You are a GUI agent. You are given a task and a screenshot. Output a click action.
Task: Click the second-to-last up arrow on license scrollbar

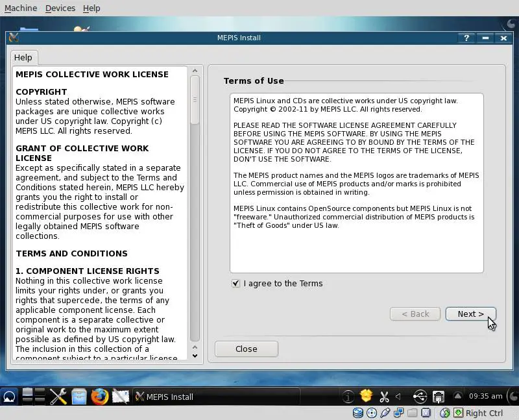tap(195, 347)
